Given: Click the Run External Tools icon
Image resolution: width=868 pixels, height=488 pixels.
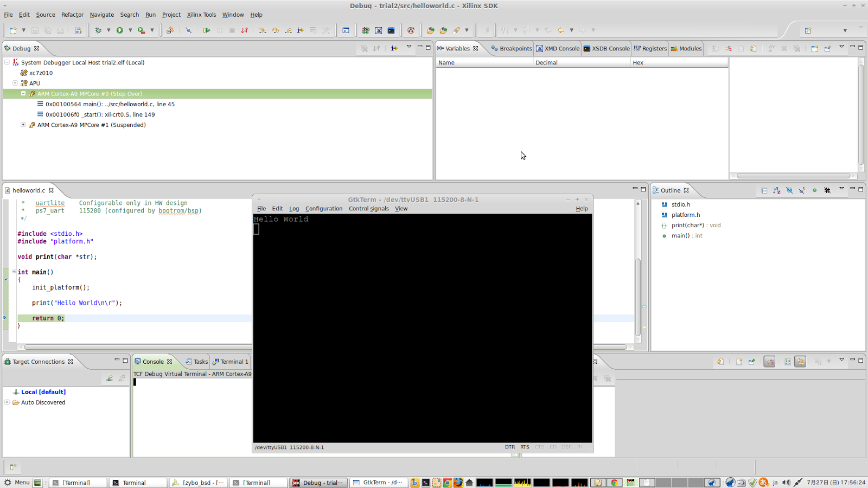Looking at the screenshot, I should click(x=142, y=30).
